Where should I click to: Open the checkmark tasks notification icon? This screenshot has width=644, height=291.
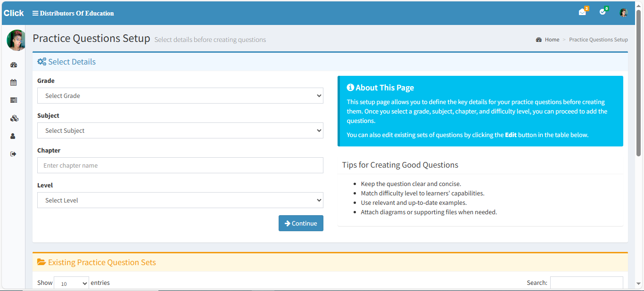coord(603,12)
